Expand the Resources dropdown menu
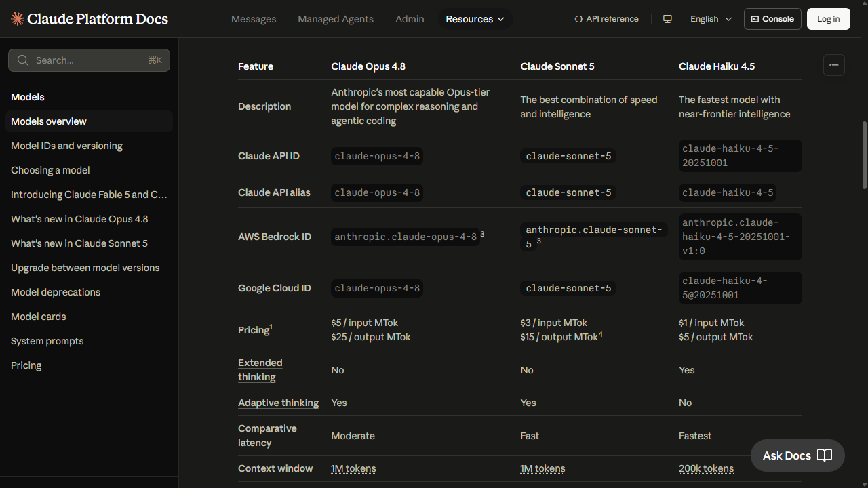 (475, 19)
